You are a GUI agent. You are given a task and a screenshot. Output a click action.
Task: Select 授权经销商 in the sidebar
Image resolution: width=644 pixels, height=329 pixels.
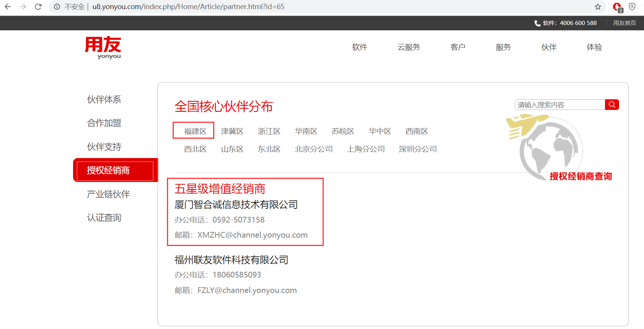click(115, 170)
